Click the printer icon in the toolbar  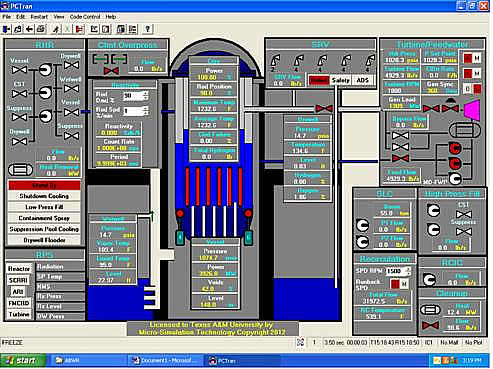click(x=41, y=29)
